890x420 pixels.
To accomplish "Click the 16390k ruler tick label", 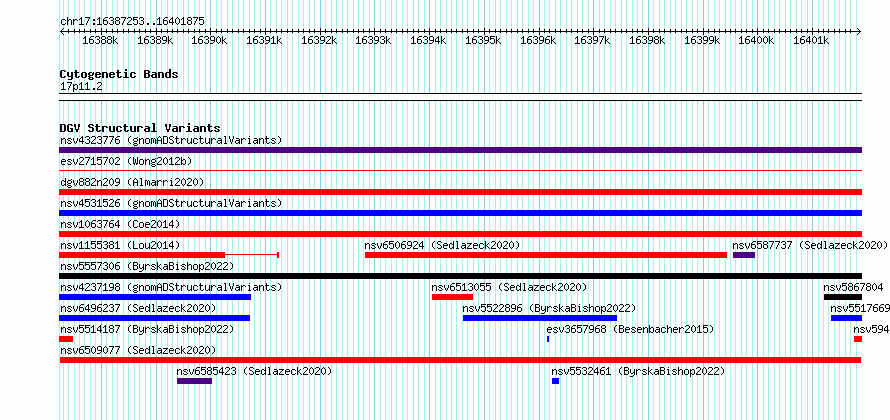I will tap(209, 40).
